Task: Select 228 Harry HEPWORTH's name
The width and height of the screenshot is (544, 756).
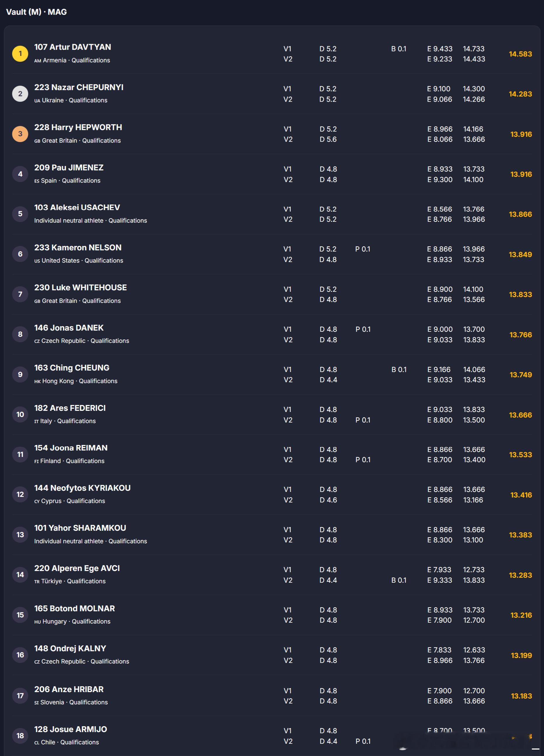Action: click(78, 127)
